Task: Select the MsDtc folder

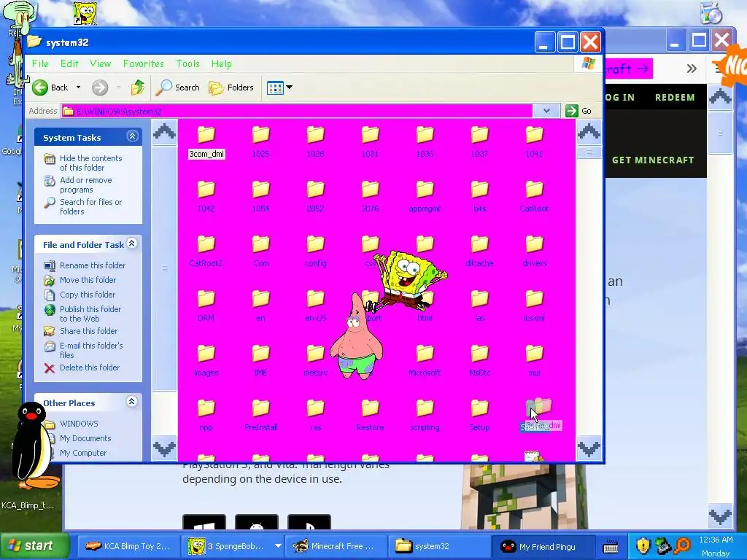Action: tap(480, 360)
